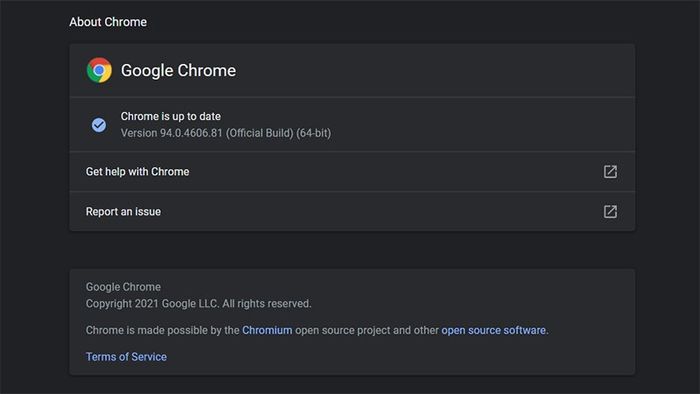Click the gray Google Chrome label in footer card
Viewport: 700px width, 394px height.
pos(123,287)
